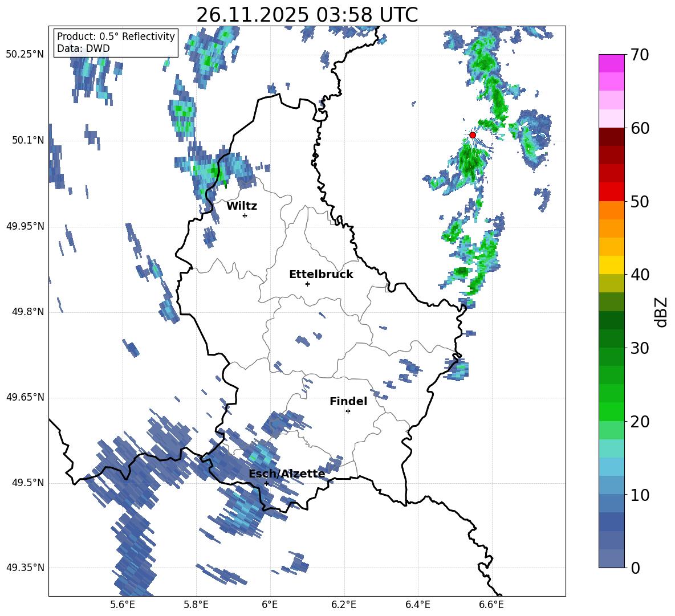Click the yellow 40 dBZ colorbar segment
The image size is (675, 616).
coord(611,265)
